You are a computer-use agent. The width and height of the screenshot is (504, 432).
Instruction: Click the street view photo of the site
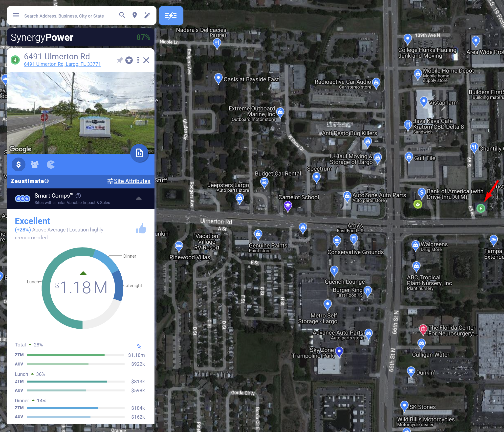(x=81, y=113)
